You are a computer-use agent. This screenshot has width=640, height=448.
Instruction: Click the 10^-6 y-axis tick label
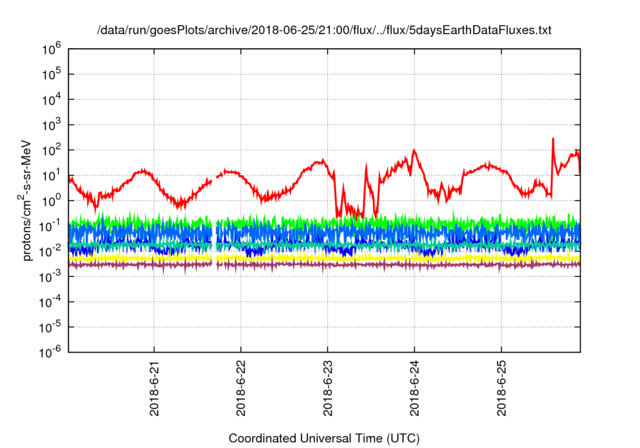point(50,352)
